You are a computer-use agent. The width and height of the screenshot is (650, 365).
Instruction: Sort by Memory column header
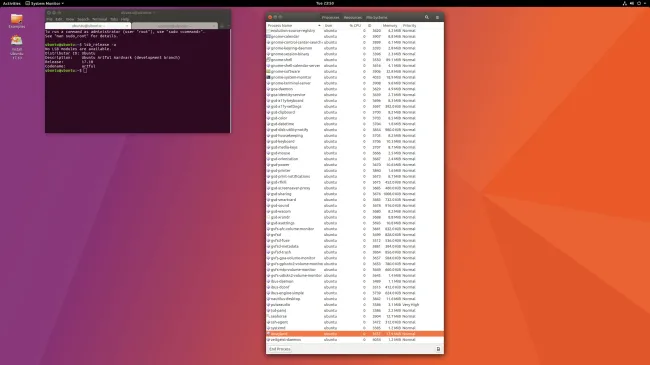click(390, 26)
